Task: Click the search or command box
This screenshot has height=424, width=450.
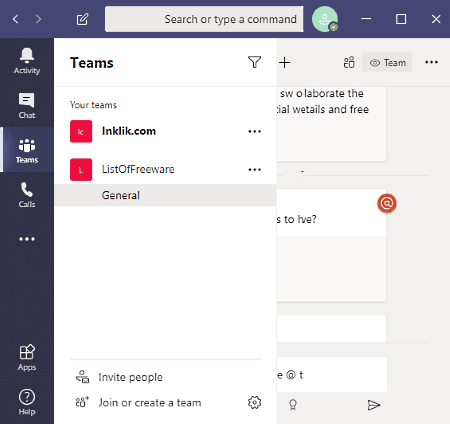Action: 204,19
